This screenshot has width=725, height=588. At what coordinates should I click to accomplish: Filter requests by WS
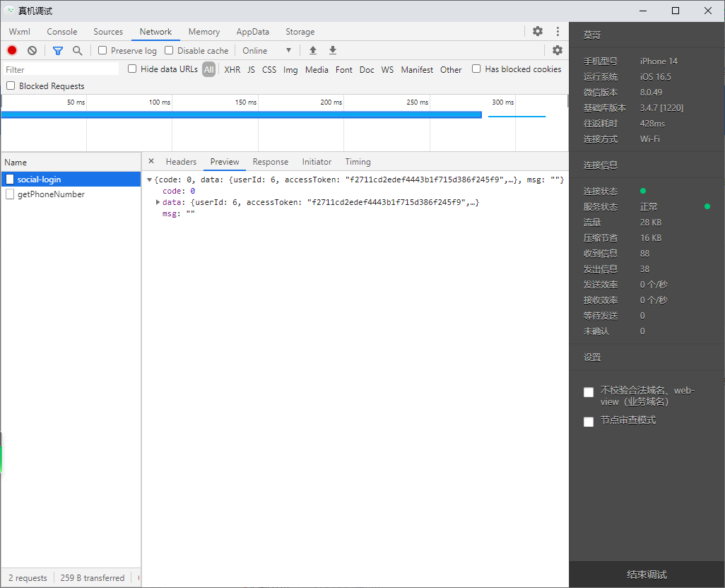(x=387, y=69)
